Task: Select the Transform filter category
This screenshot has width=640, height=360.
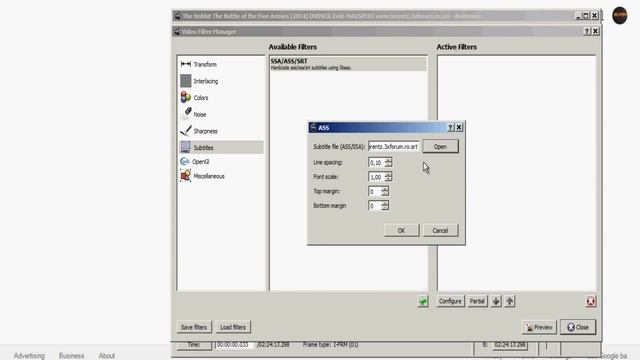Action: (x=221, y=64)
